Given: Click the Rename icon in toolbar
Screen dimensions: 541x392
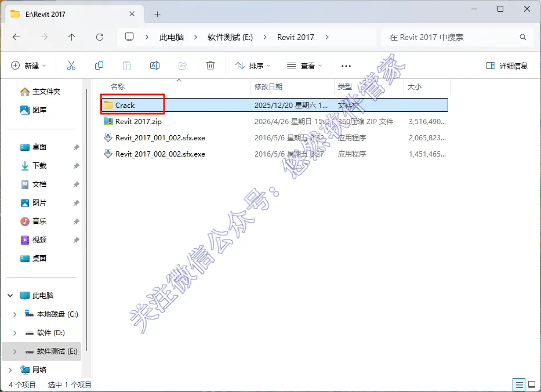Looking at the screenshot, I should pyautogui.click(x=155, y=66).
